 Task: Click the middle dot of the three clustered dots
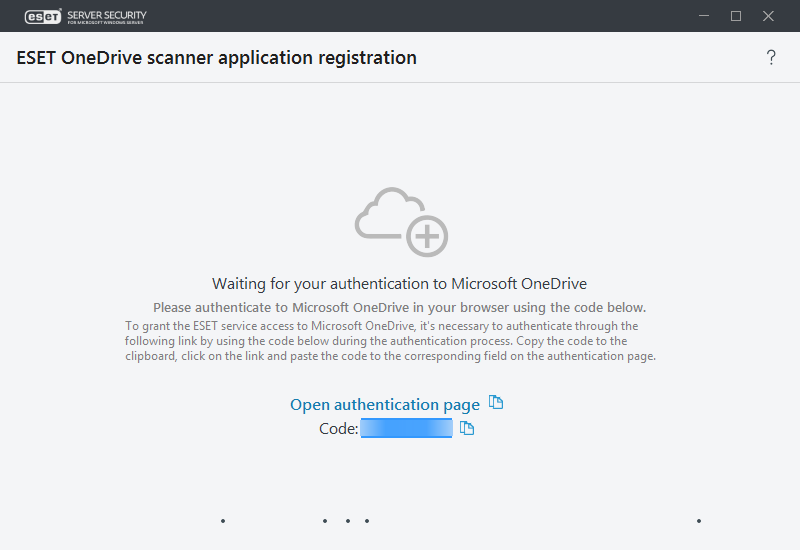point(347,521)
